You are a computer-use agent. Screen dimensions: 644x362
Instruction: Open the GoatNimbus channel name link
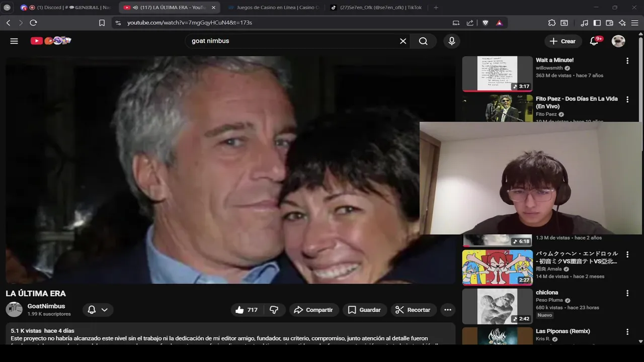(46, 306)
